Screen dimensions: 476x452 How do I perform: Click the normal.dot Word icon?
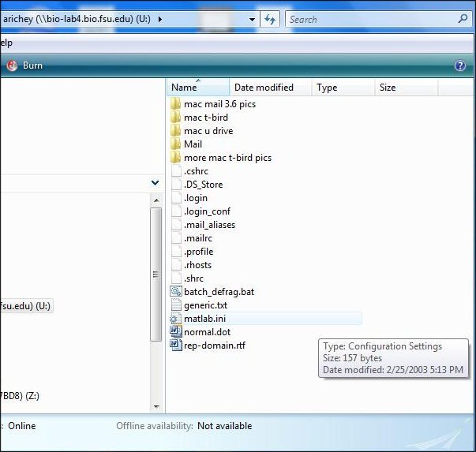tap(176, 331)
